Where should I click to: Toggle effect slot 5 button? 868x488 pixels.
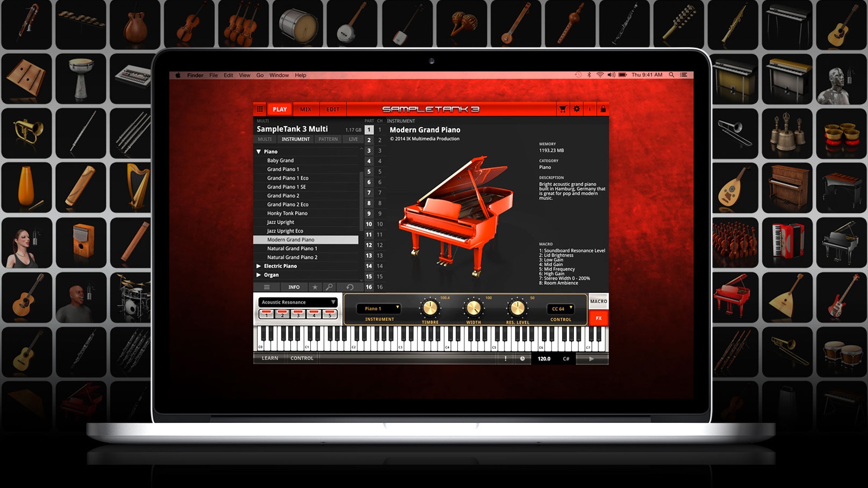pos(329,314)
